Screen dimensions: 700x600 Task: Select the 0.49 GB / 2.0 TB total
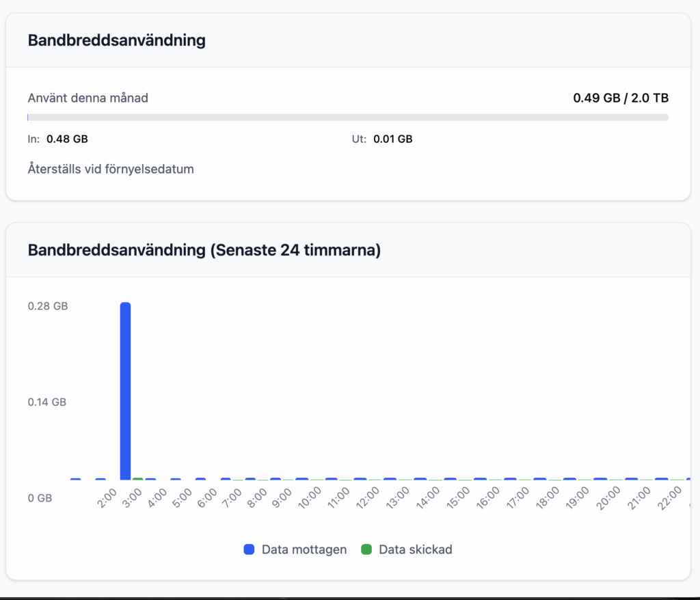620,98
